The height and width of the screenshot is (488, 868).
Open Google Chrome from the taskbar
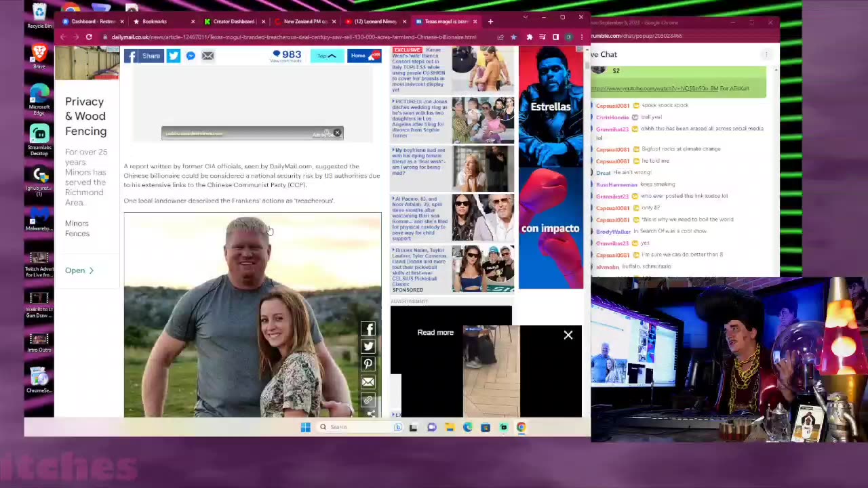coord(521,427)
